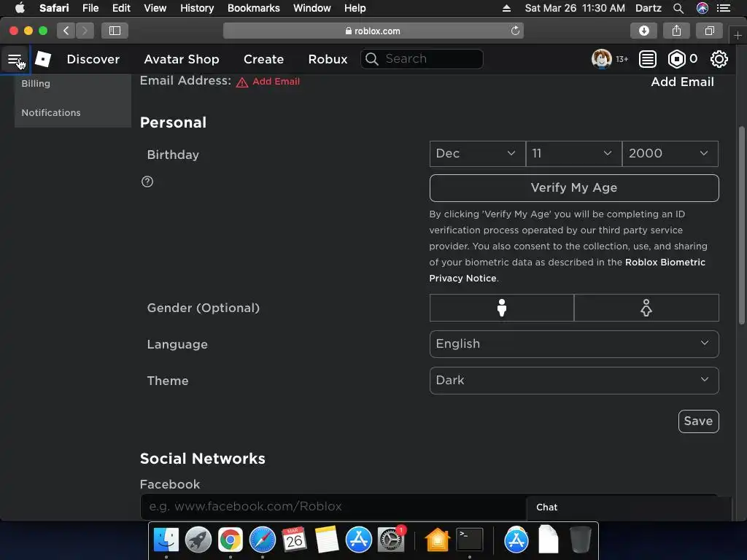Click the red Add Email link

pyautogui.click(x=276, y=82)
